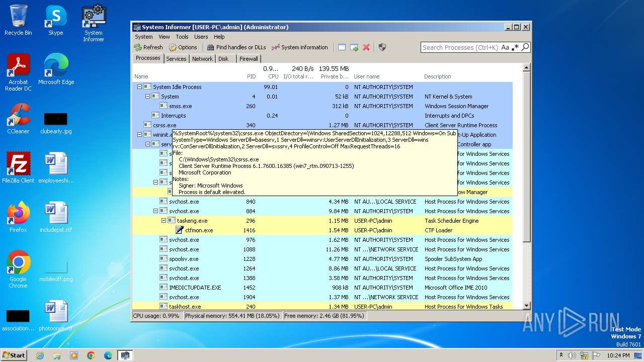Sort by the Description column header
The height and width of the screenshot is (362, 644).
coord(438,76)
